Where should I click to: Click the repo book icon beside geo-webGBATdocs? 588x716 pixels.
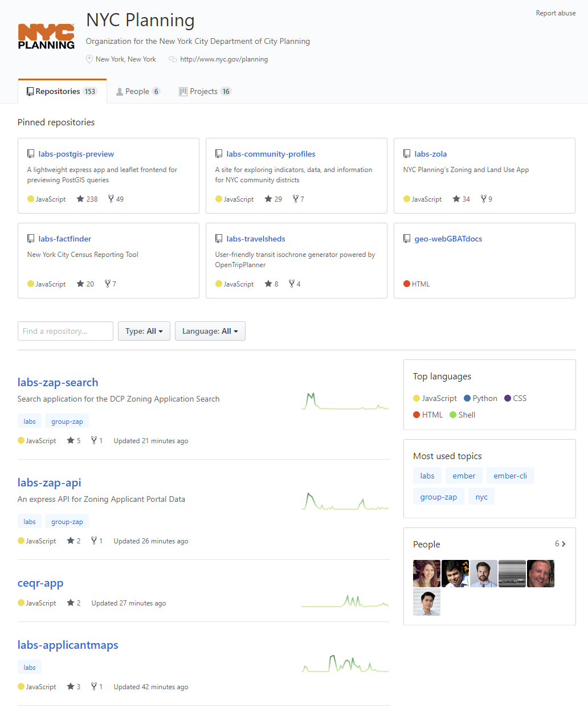(x=407, y=239)
